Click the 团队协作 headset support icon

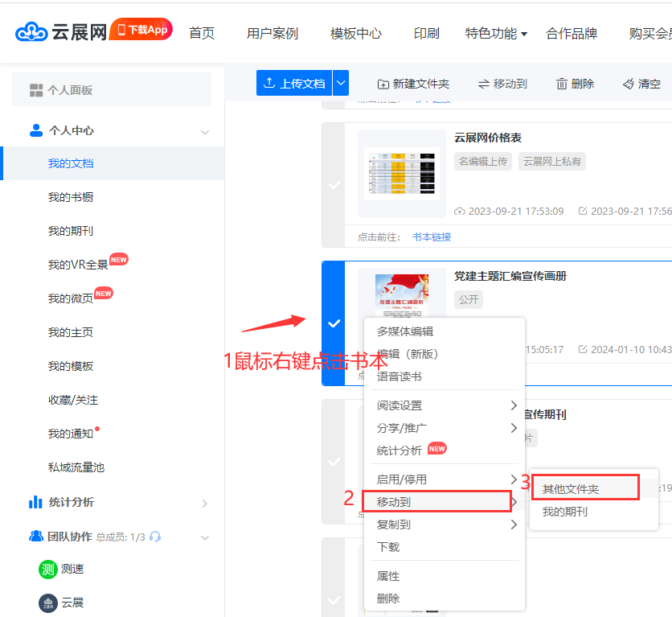(155, 537)
